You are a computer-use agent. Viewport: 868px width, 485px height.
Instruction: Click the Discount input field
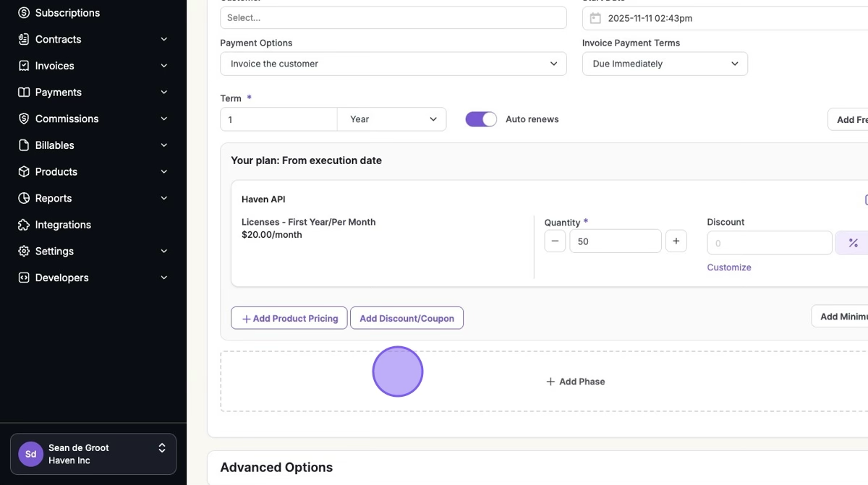click(769, 243)
